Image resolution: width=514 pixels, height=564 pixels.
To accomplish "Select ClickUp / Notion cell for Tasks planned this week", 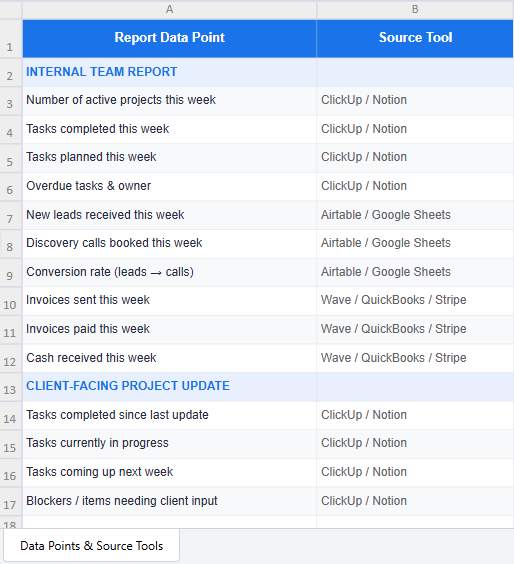I will click(415, 158).
